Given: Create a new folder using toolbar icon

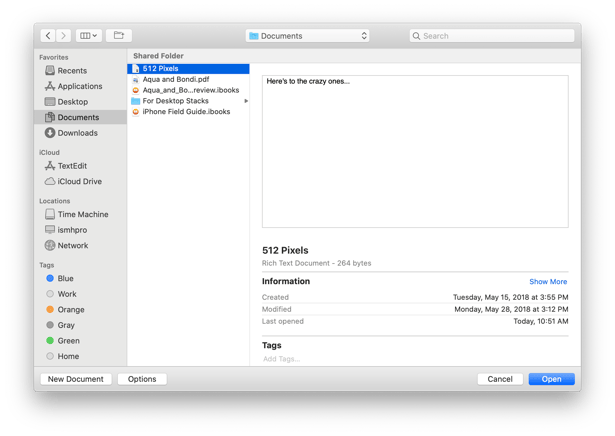Looking at the screenshot, I should click(x=118, y=36).
